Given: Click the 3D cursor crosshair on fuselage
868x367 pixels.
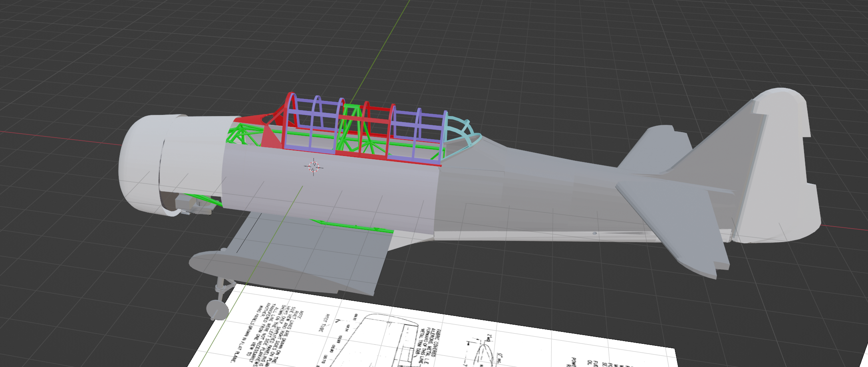Looking at the screenshot, I should 314,166.
